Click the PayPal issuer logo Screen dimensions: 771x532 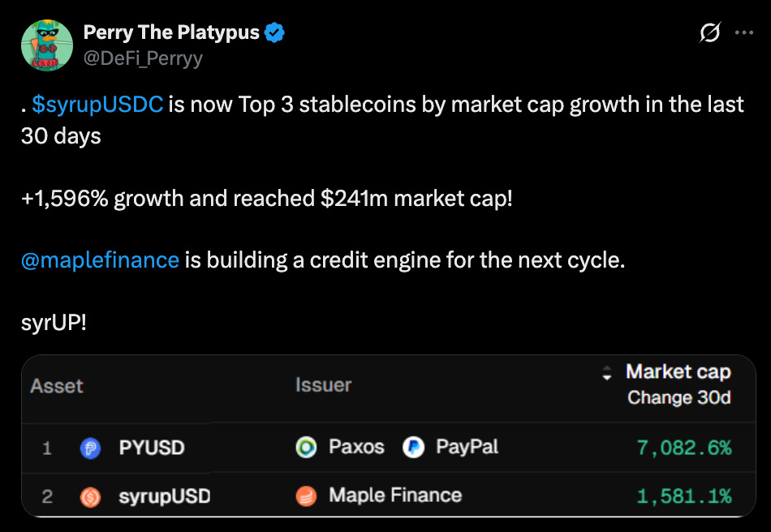413,447
